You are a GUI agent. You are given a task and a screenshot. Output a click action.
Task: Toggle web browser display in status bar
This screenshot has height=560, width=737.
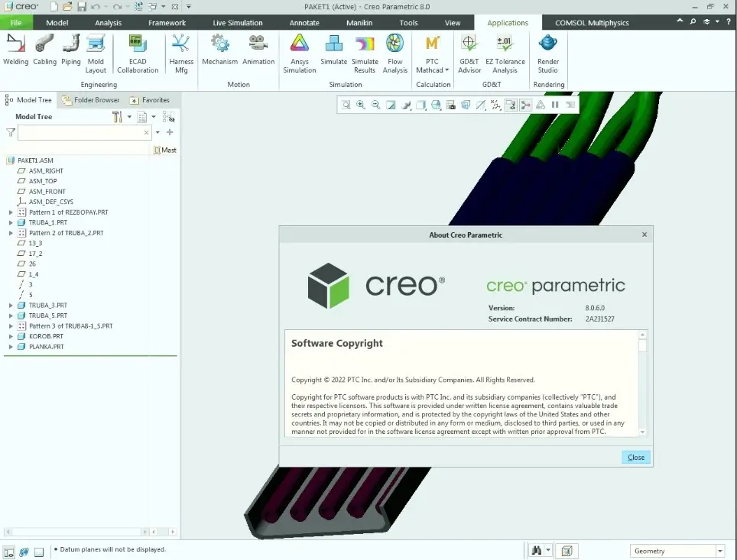(24, 552)
